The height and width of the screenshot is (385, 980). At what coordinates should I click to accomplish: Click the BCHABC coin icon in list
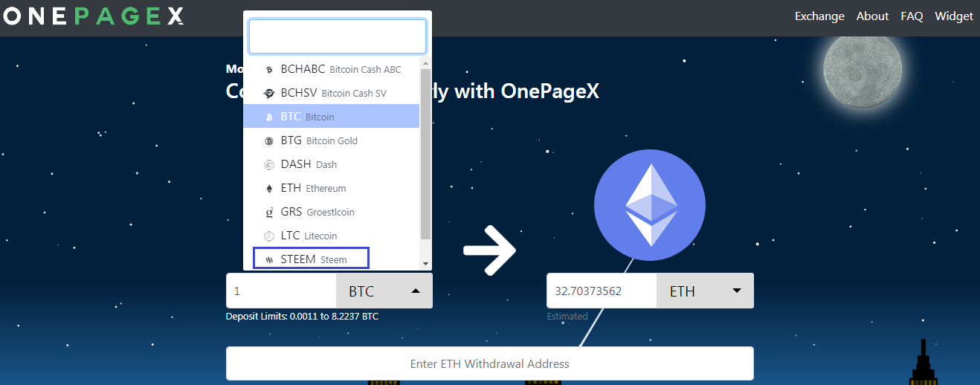coord(269,69)
